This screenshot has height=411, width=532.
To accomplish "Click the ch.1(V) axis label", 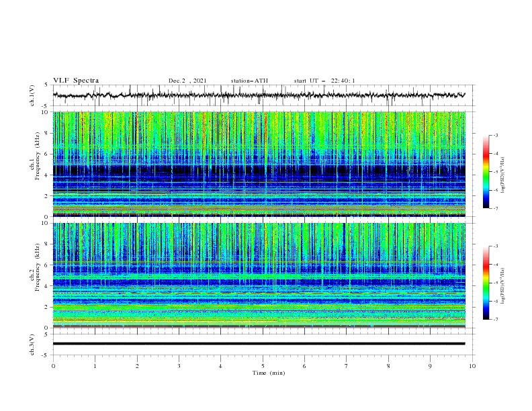I will (x=32, y=95).
